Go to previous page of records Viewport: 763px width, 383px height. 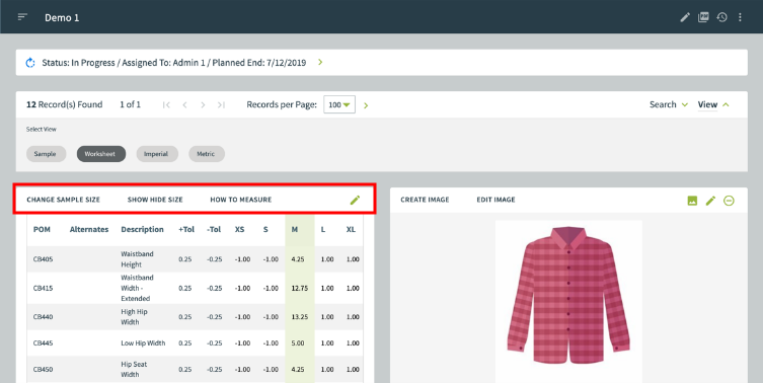[184, 105]
